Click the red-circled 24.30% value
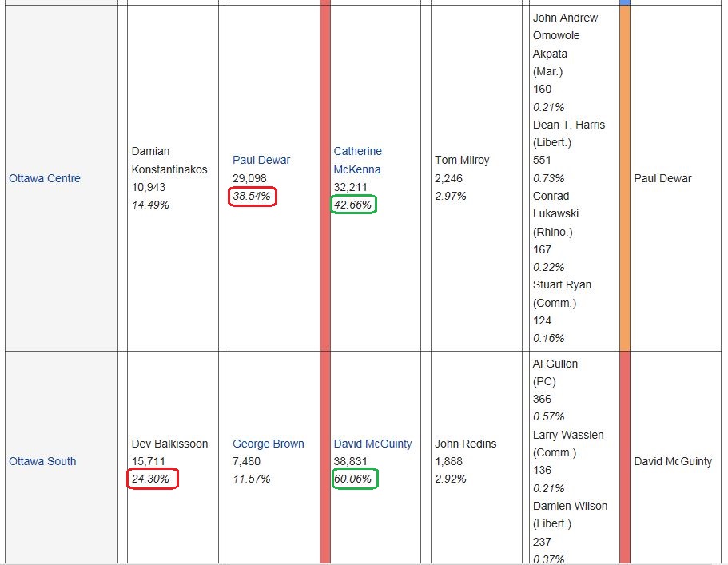This screenshot has height=565, width=728. (x=152, y=479)
